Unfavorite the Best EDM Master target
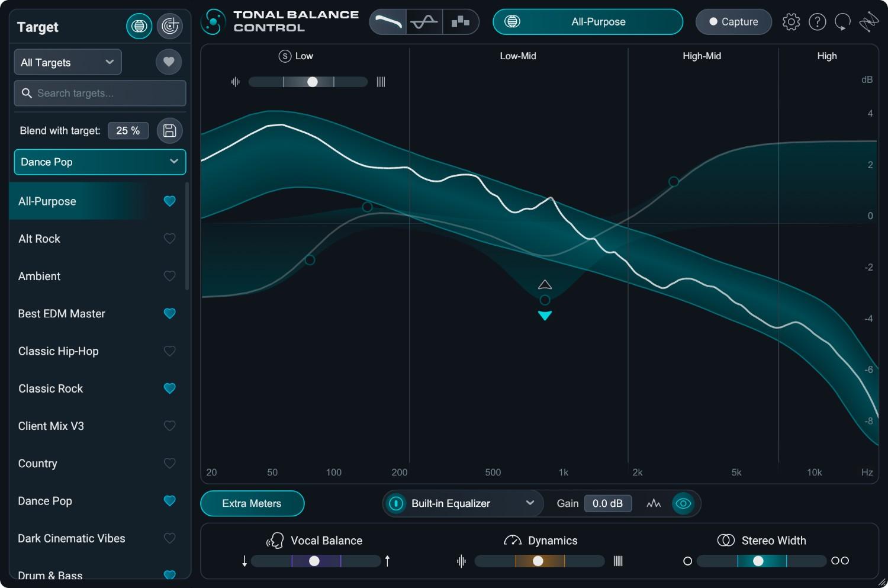The height and width of the screenshot is (588, 888). (x=169, y=313)
